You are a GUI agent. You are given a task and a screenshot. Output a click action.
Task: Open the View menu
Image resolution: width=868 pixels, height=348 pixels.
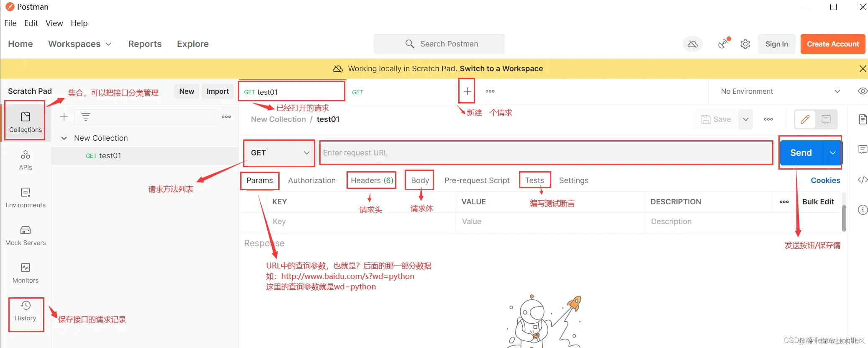point(54,23)
